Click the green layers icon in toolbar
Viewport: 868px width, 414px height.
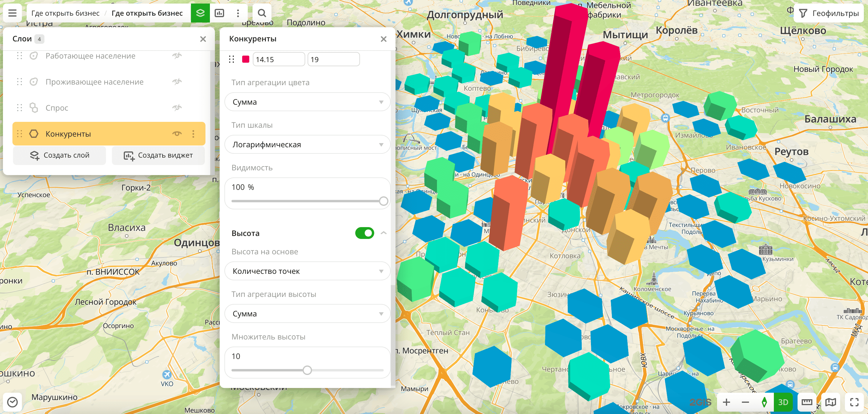(x=200, y=13)
